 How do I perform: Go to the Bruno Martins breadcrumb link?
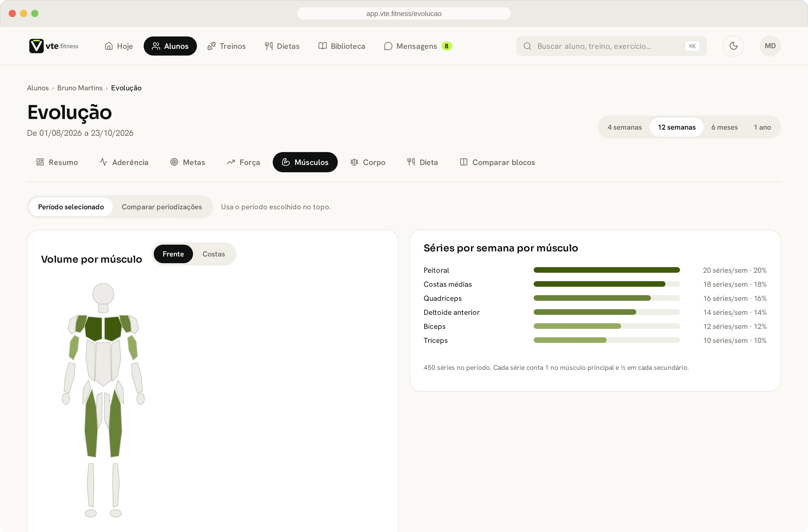80,88
